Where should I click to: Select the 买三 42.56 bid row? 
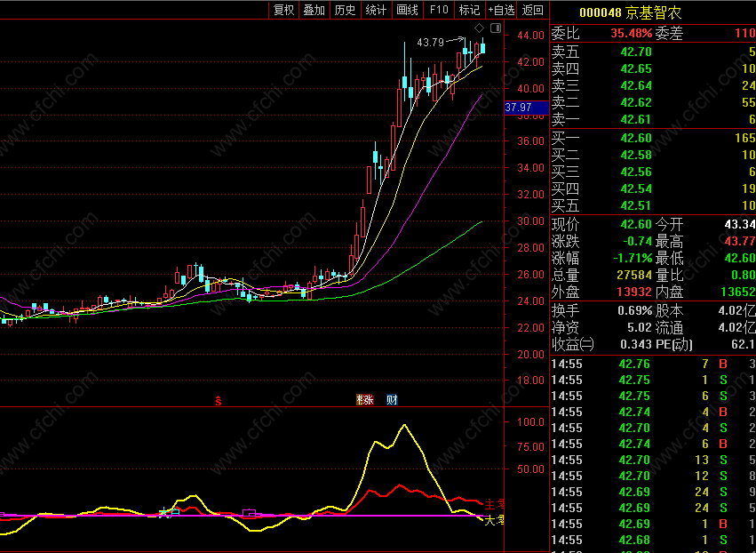pyautogui.click(x=653, y=172)
